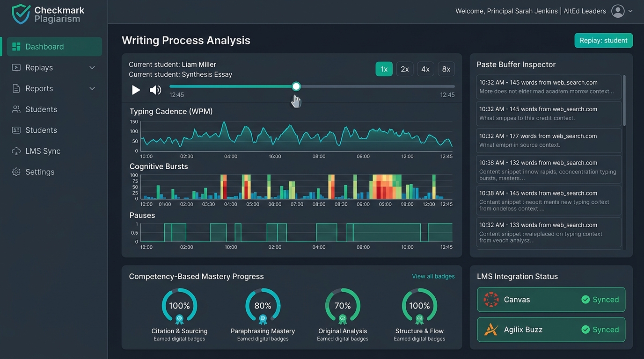The height and width of the screenshot is (359, 644).
Task: Open Dashboard in the sidebar
Action: point(54,47)
